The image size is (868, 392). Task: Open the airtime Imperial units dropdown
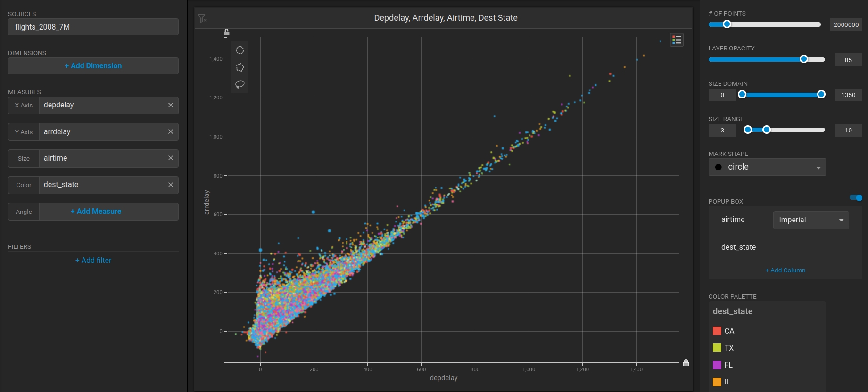coord(811,220)
